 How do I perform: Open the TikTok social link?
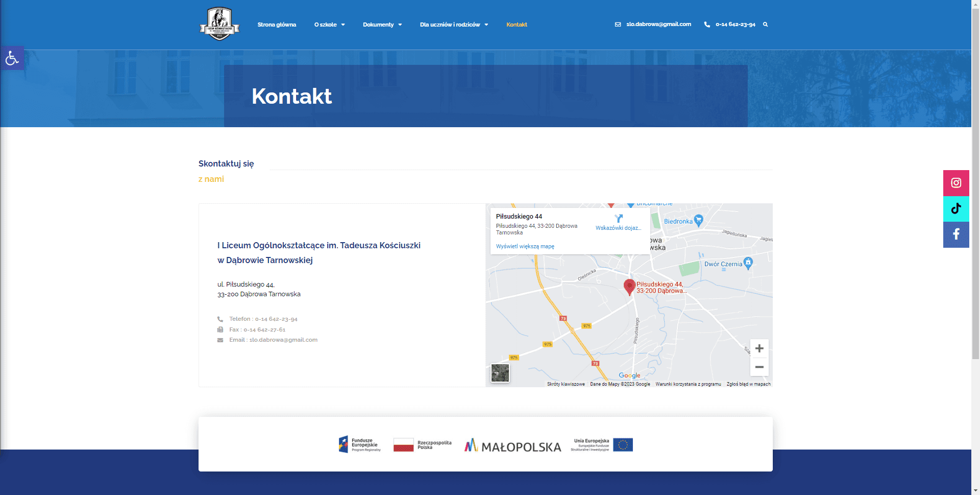[x=955, y=208]
